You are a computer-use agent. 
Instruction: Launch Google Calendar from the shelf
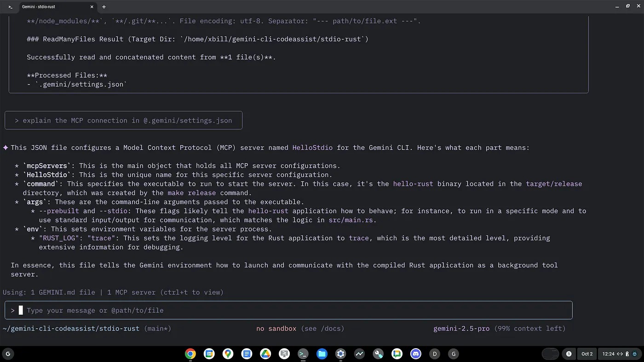209,354
